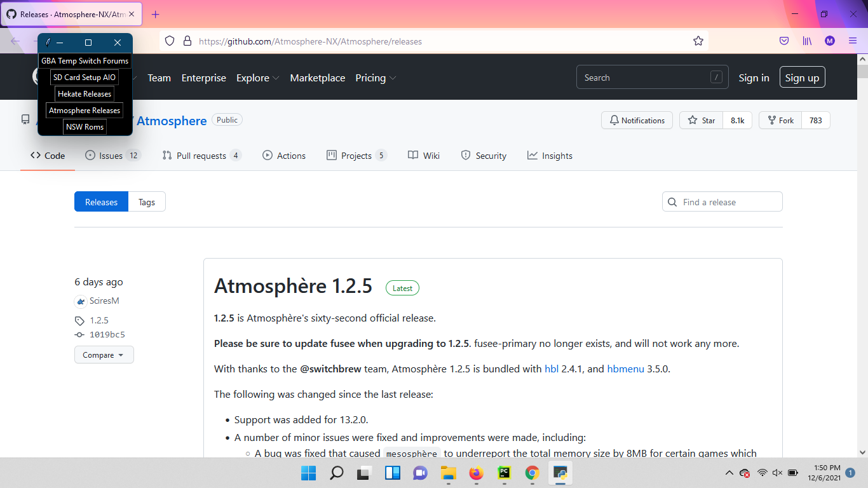Star the Atmosphere repository

(701, 120)
